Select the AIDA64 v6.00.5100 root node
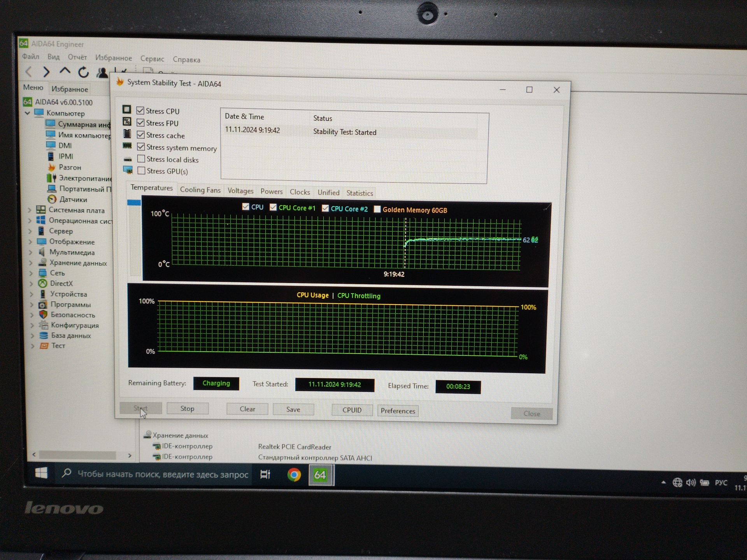 63,102
